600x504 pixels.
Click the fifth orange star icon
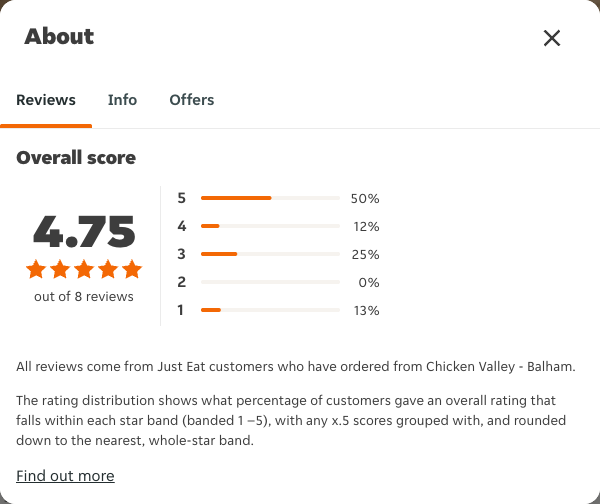tap(132, 269)
